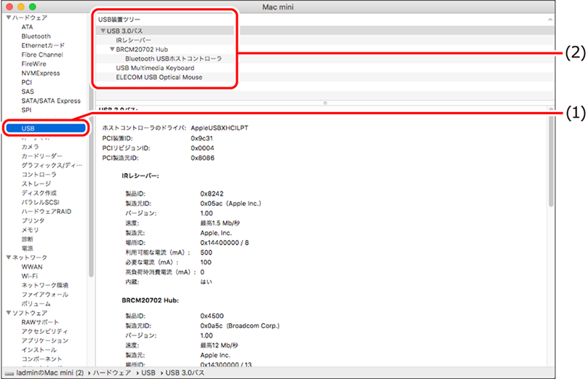Open the ハードウェアRAID category
Image resolution: width=588 pixels, height=379 pixels.
(x=46, y=211)
